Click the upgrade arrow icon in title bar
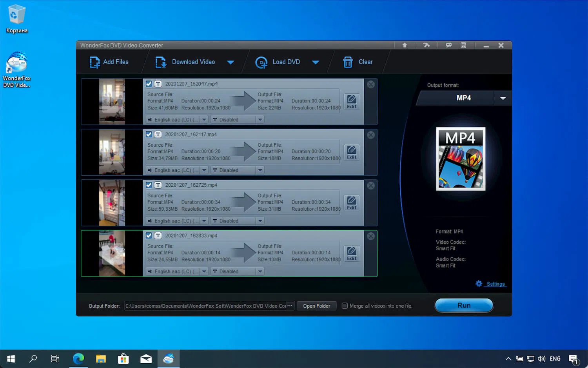 click(x=405, y=46)
